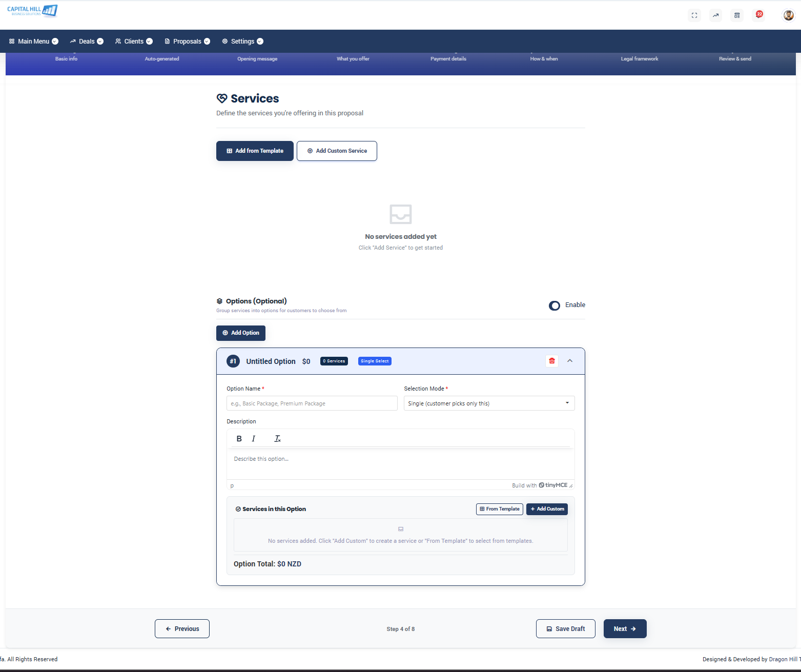801x672 pixels.
Task: Proceed with the Next button
Action: [625, 629]
